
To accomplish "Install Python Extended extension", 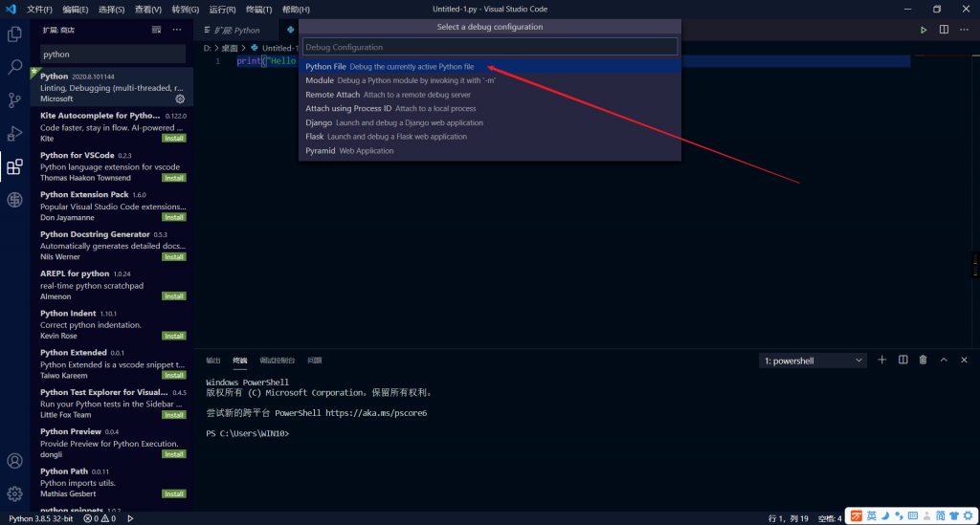I will point(174,375).
